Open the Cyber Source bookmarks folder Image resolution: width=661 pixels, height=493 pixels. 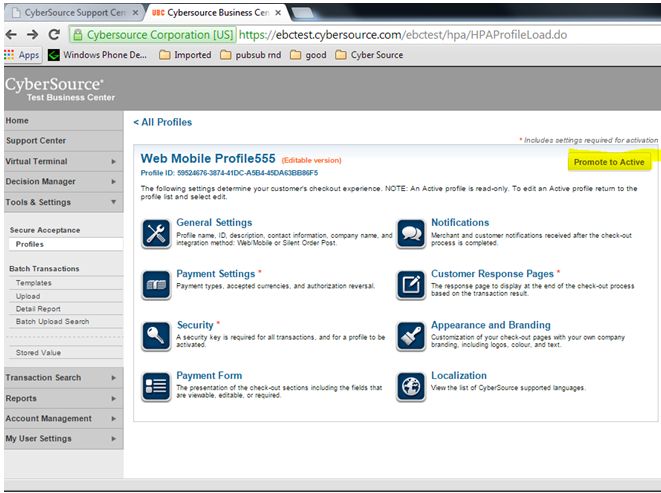[x=369, y=55]
